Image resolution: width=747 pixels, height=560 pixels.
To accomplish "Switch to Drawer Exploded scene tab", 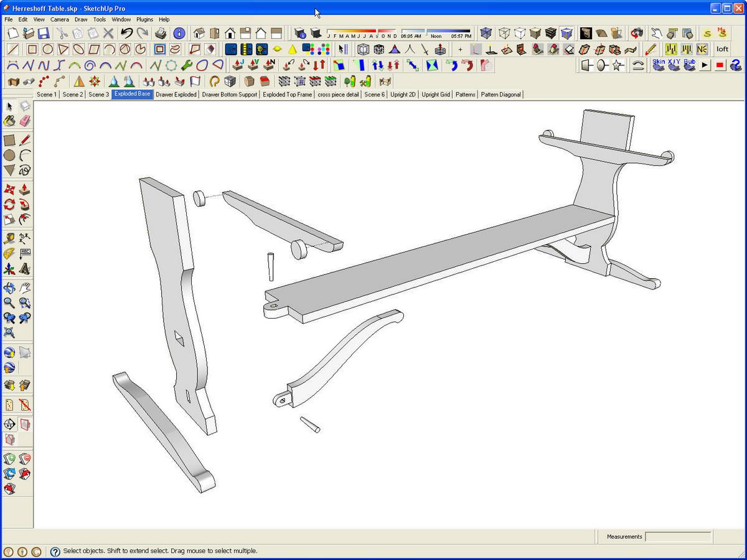I will [x=176, y=95].
